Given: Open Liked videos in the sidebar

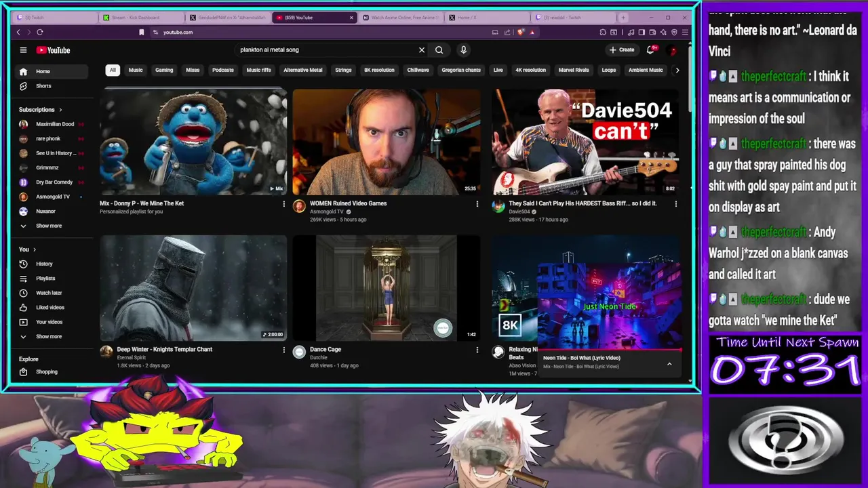Looking at the screenshot, I should coord(53,308).
